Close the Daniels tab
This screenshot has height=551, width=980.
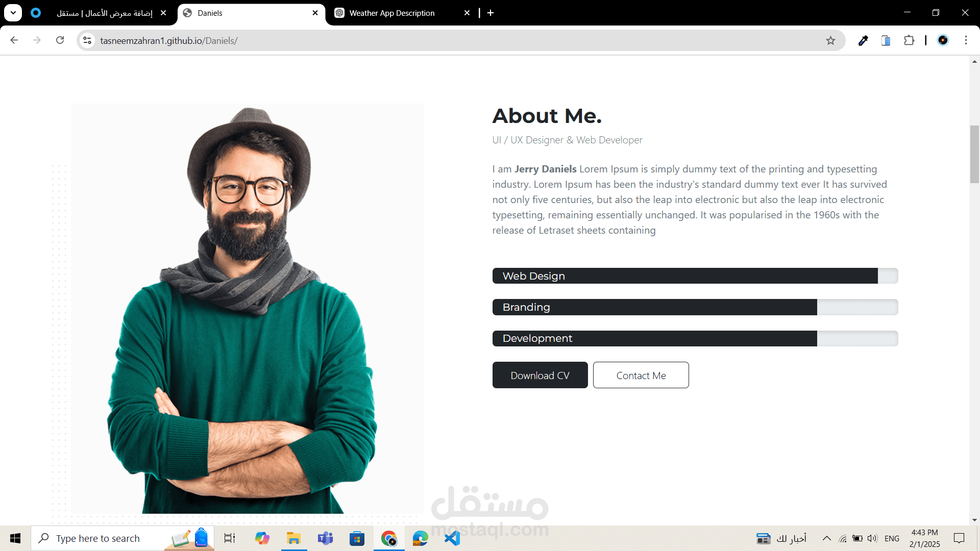[315, 13]
